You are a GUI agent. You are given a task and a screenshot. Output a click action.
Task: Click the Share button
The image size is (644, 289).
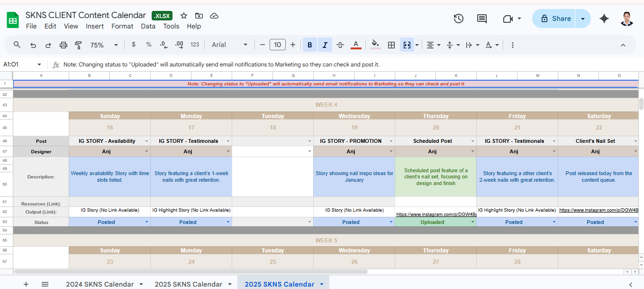[x=555, y=19]
